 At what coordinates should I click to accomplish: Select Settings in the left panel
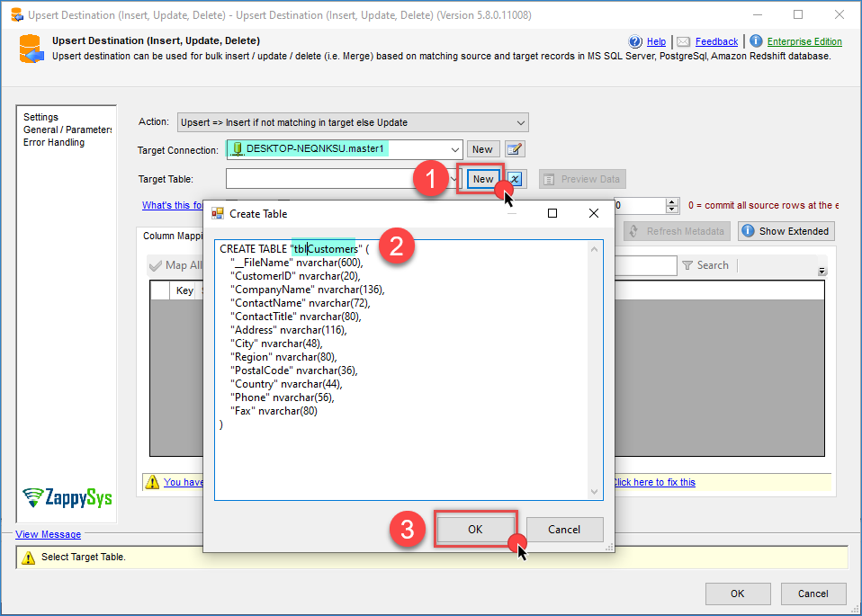pos(41,117)
